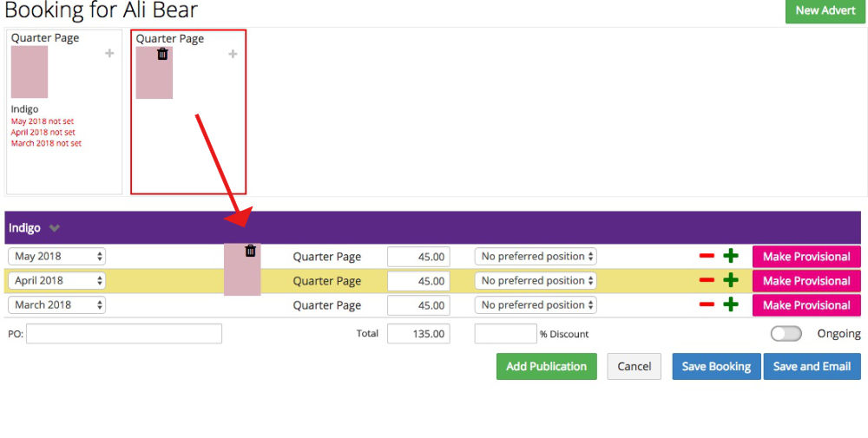
Task: Add a row using the green plus on April 2018
Action: [731, 280]
